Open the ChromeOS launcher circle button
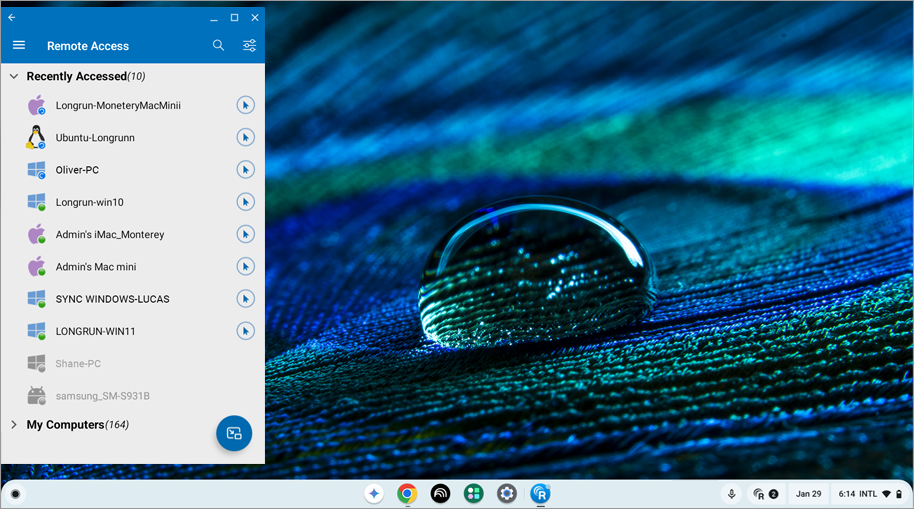Image resolution: width=914 pixels, height=509 pixels. click(15, 494)
